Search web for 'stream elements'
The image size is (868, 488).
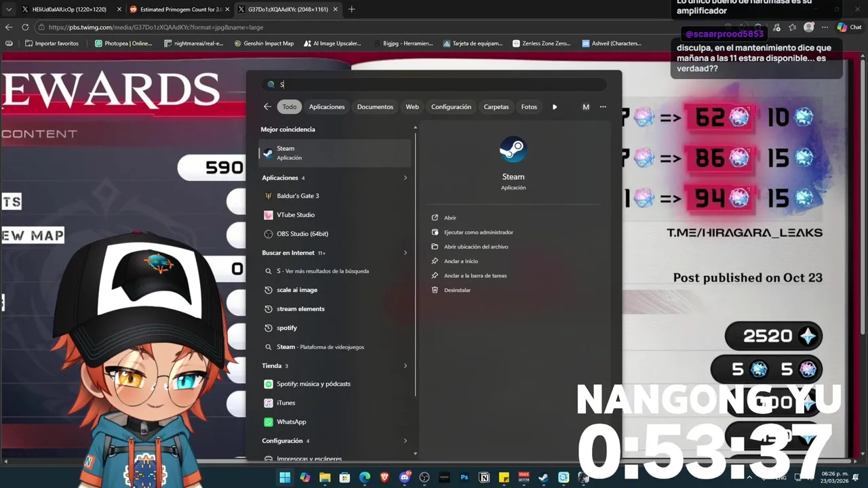pos(335,309)
